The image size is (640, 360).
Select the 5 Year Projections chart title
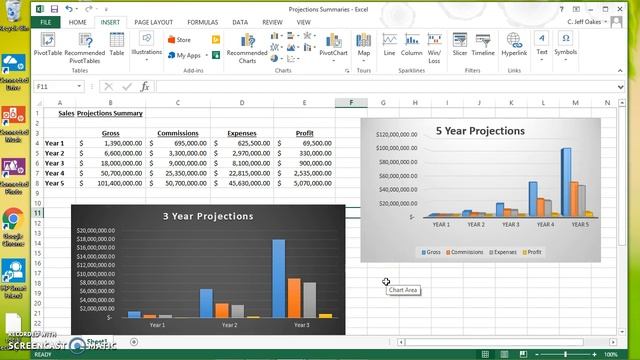480,131
